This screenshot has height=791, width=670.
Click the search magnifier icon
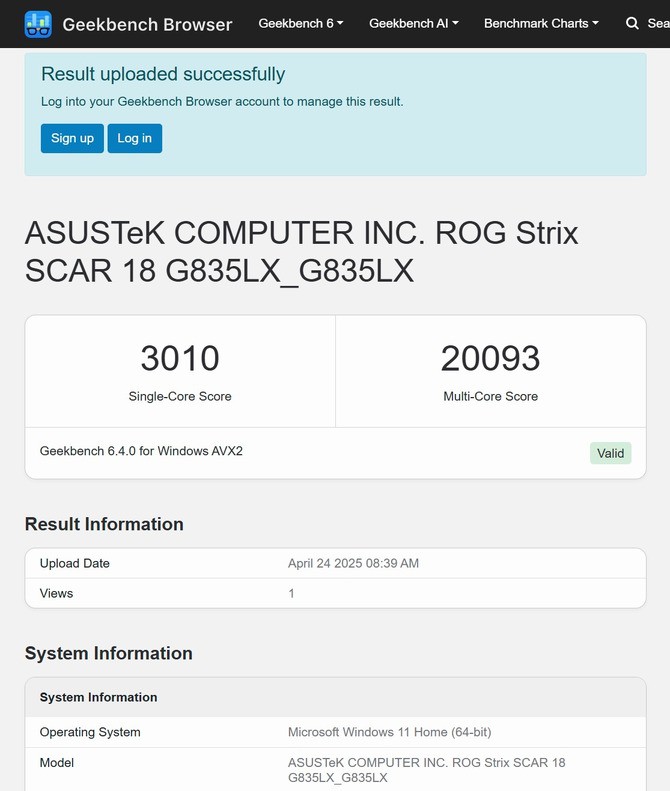click(632, 23)
